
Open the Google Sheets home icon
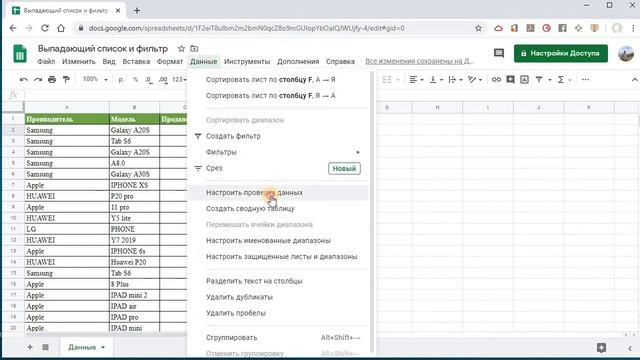20,53
